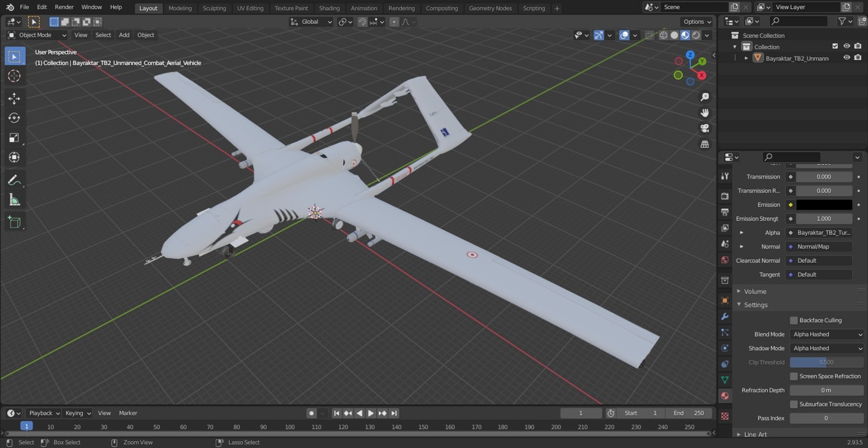This screenshot has height=448, width=868.
Task: Toggle snapping magnet icon
Action: 362,22
